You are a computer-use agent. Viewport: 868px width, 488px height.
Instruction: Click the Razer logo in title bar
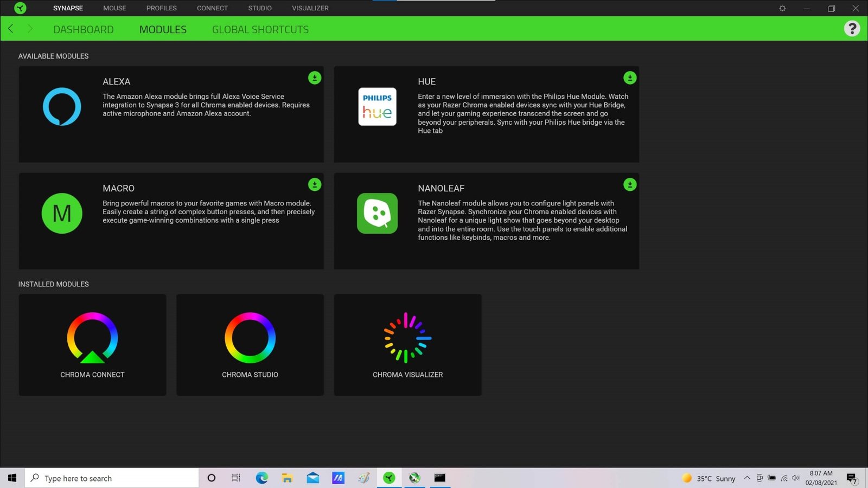20,8
